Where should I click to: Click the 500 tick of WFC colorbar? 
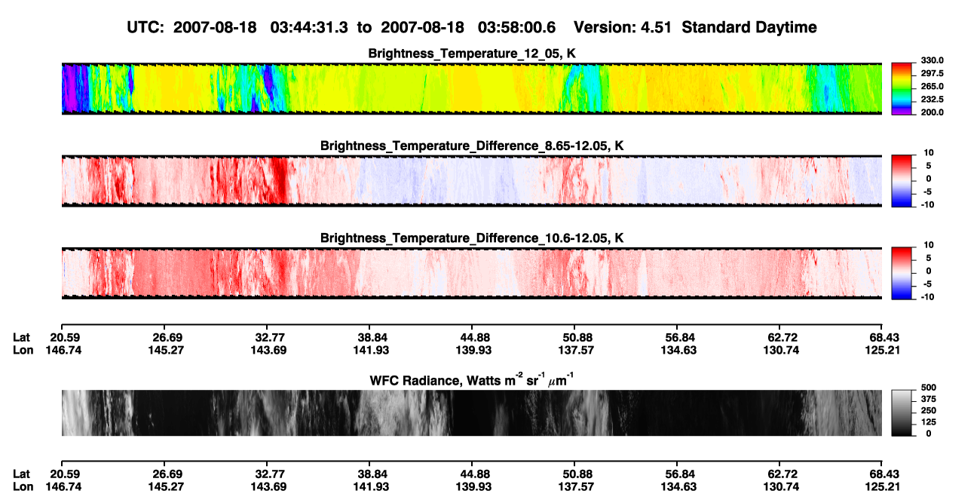pyautogui.click(x=929, y=387)
